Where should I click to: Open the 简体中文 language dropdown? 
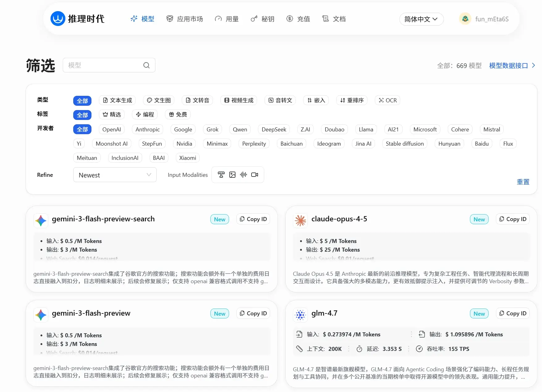(421, 19)
